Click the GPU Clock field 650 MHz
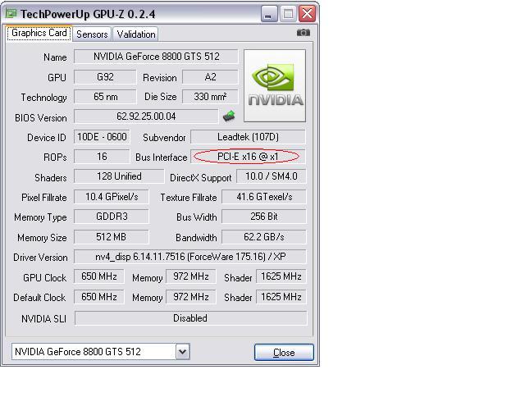 click(x=98, y=276)
